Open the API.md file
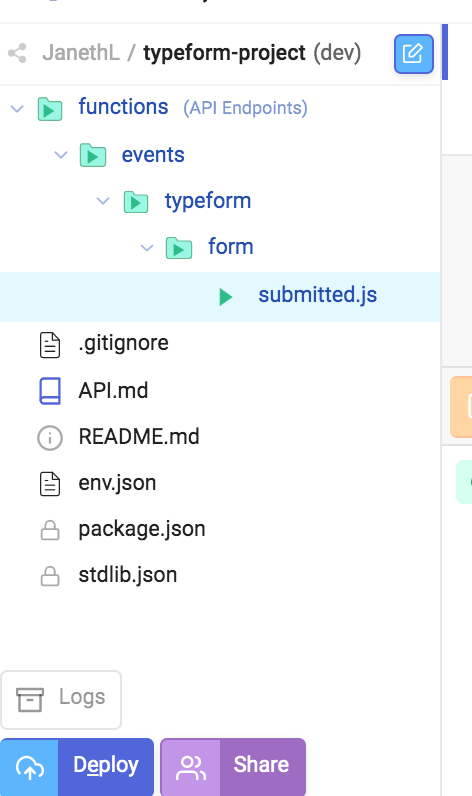 point(113,391)
